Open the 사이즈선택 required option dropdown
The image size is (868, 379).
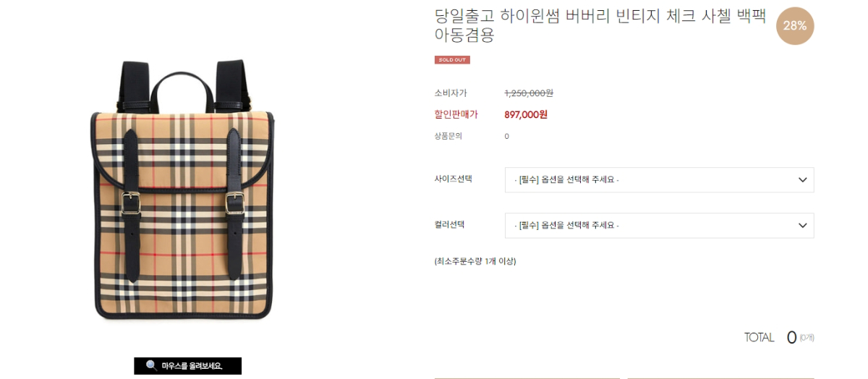point(659,180)
